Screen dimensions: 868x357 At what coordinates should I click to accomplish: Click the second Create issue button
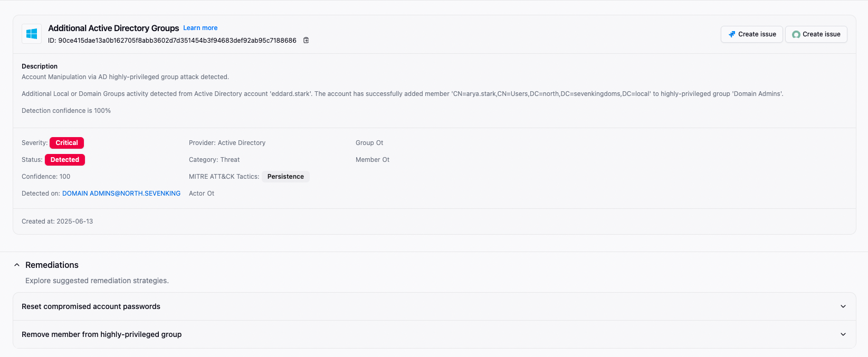(x=816, y=34)
